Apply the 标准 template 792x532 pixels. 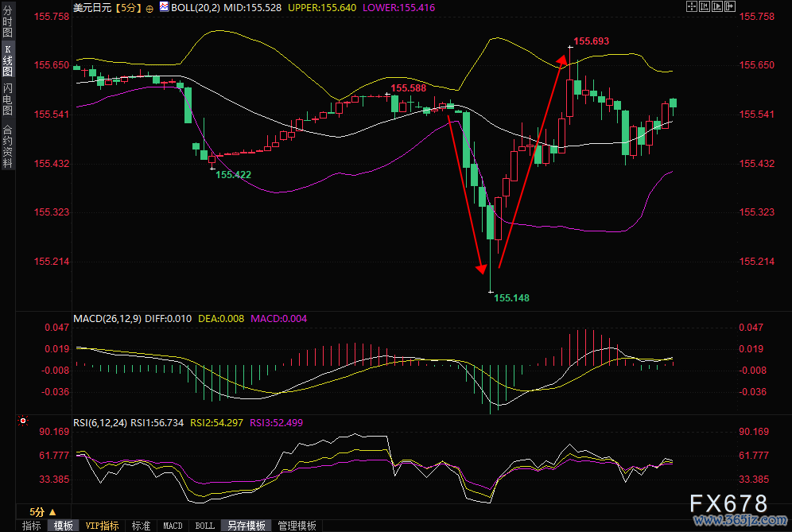click(x=141, y=526)
